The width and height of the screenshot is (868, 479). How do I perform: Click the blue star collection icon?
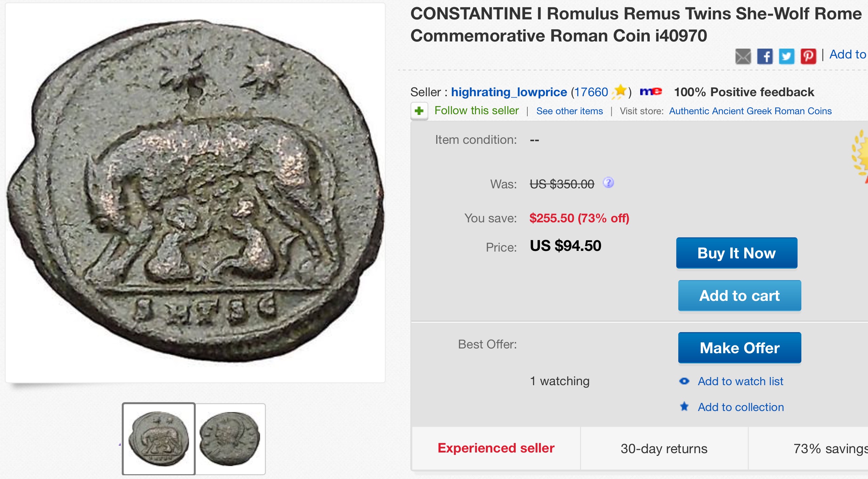click(684, 407)
